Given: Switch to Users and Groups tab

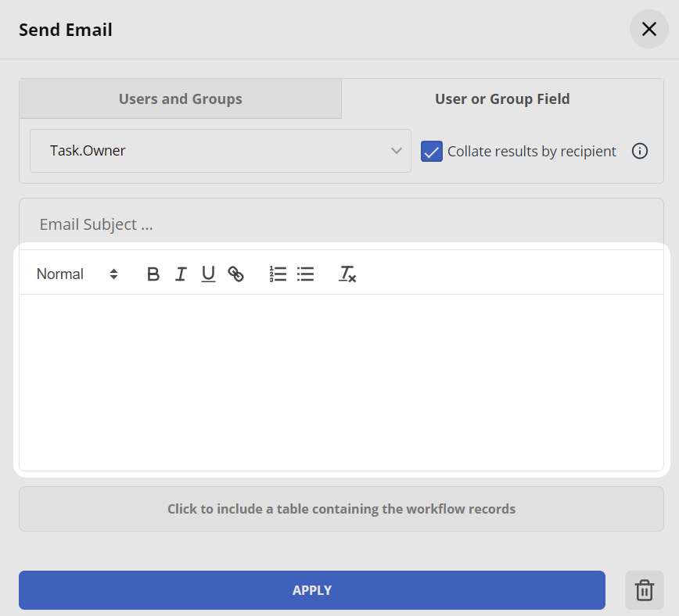Looking at the screenshot, I should coord(180,98).
